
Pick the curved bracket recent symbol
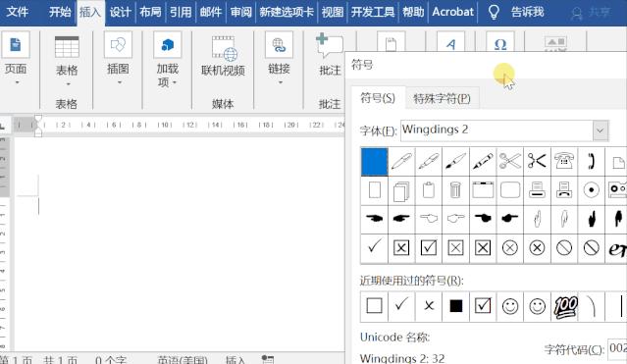pos(591,306)
